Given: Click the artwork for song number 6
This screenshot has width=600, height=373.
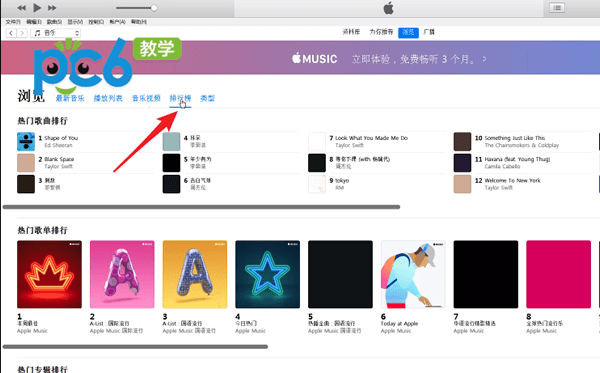Looking at the screenshot, I should click(x=171, y=184).
